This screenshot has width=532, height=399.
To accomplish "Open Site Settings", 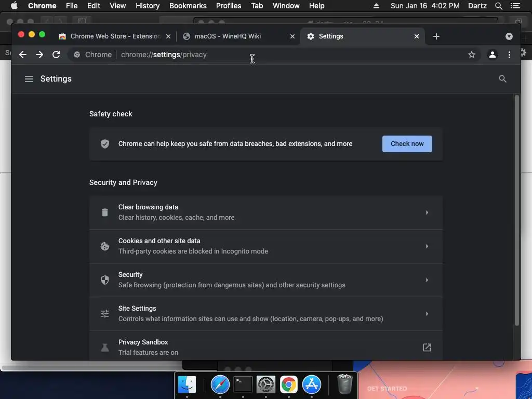I will point(266,314).
